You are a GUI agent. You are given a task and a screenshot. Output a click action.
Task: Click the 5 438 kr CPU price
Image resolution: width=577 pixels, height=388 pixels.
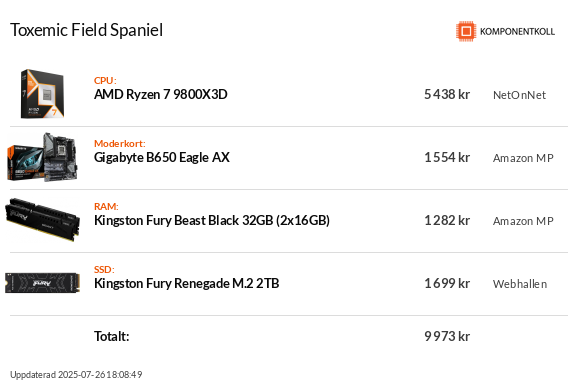[447, 94]
